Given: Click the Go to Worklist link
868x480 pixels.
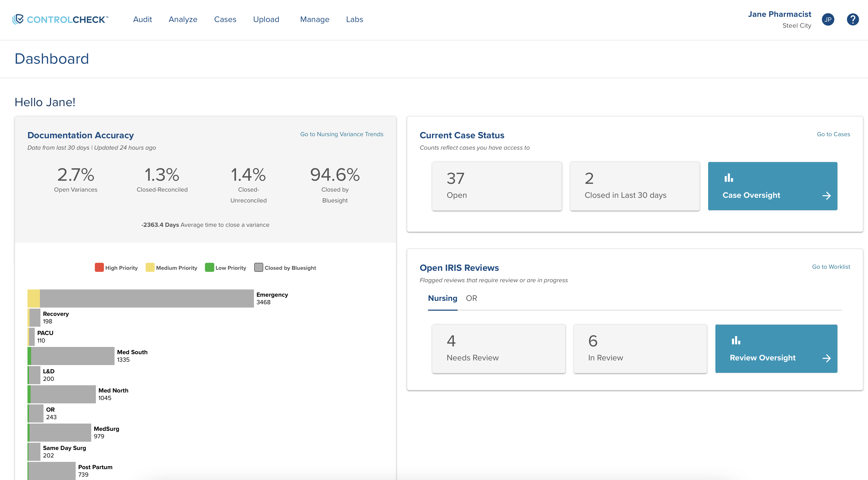Looking at the screenshot, I should 831,267.
